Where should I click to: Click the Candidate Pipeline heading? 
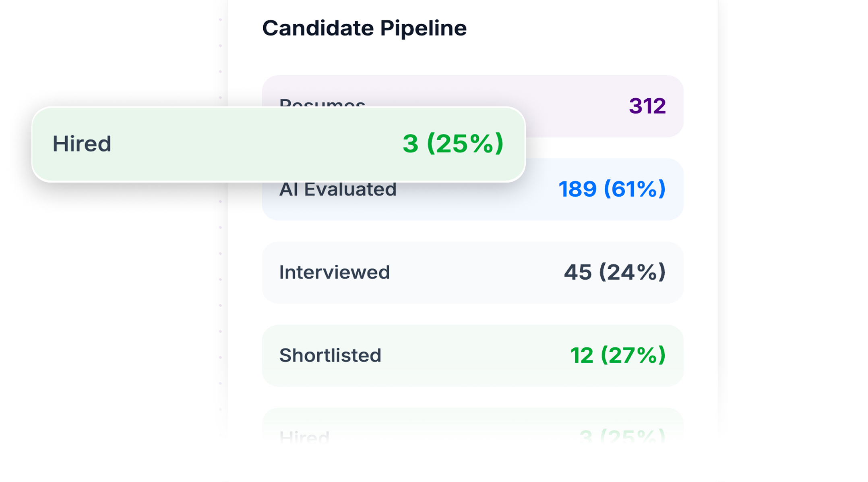point(364,28)
